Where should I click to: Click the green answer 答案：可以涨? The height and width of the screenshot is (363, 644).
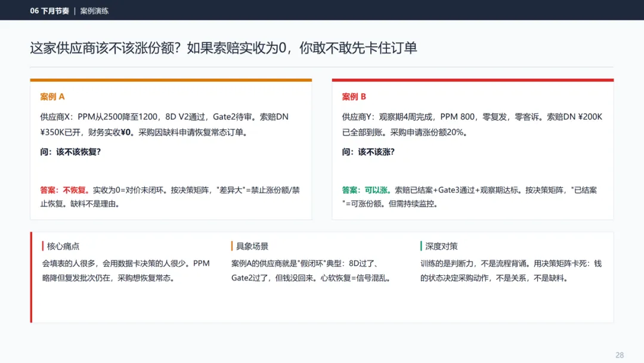366,190
